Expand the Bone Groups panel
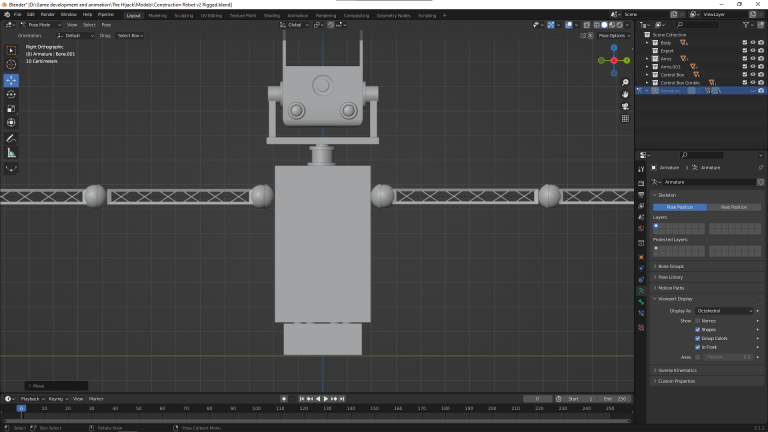This screenshot has height=432, width=768. click(670, 266)
